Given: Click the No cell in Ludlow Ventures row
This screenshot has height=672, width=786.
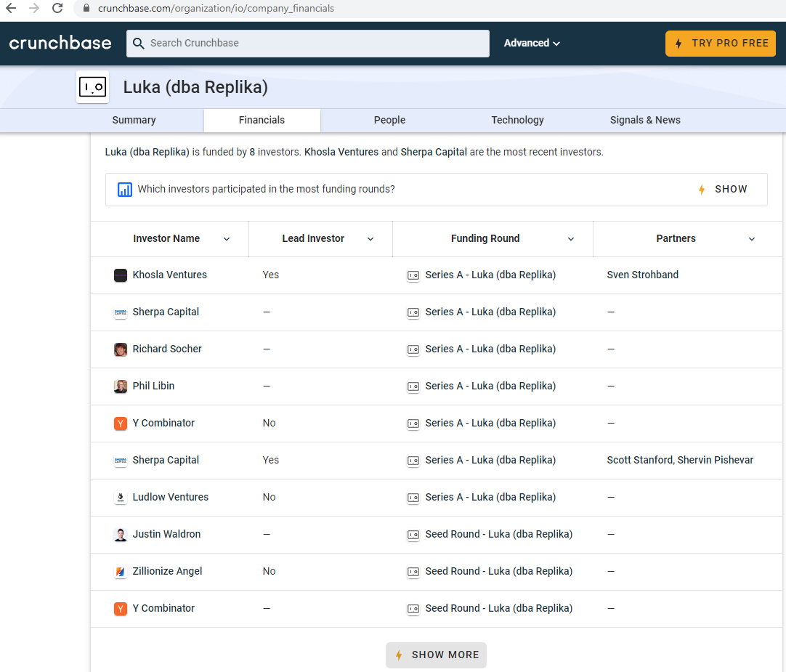Looking at the screenshot, I should [270, 497].
